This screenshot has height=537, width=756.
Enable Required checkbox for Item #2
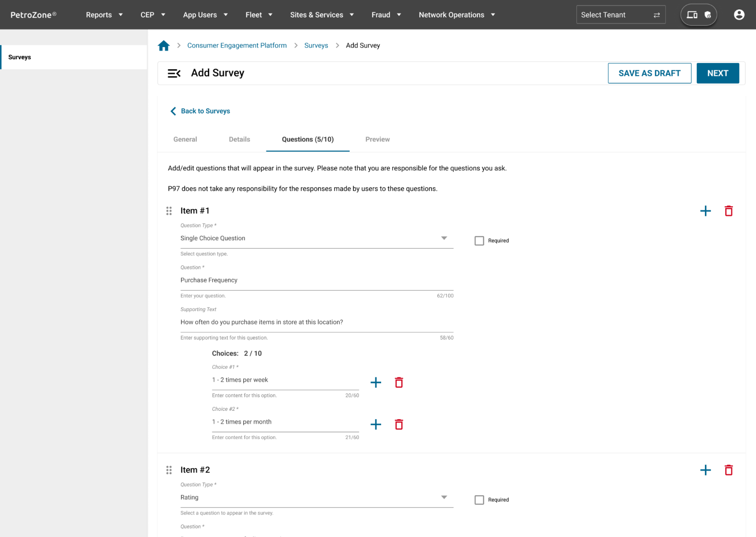point(479,500)
